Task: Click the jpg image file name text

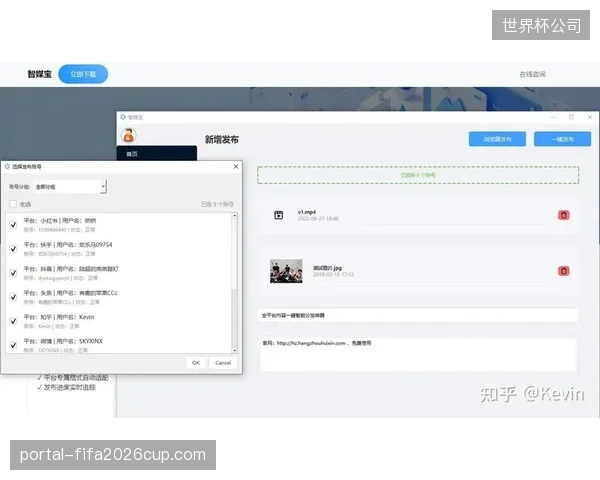Action: (x=328, y=268)
